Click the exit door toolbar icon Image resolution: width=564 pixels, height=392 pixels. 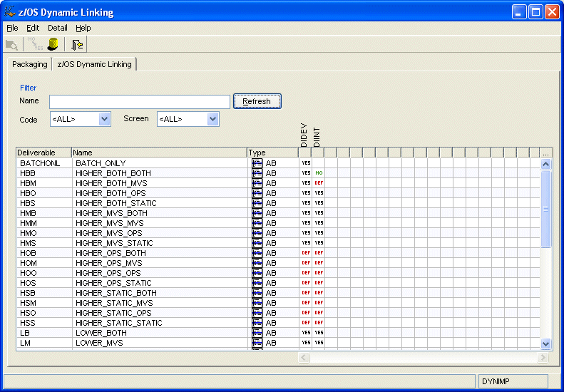[77, 45]
